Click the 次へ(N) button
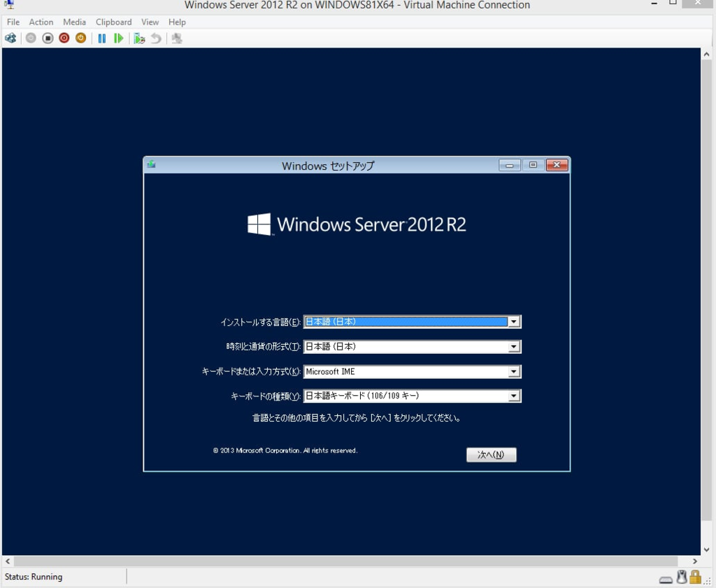716x588 pixels. [492, 454]
